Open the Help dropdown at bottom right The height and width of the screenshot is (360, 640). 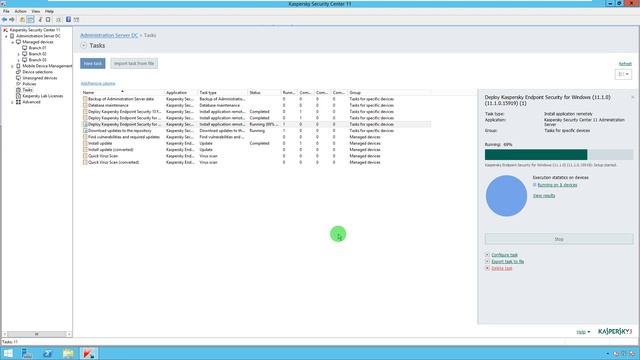pyautogui.click(x=583, y=332)
